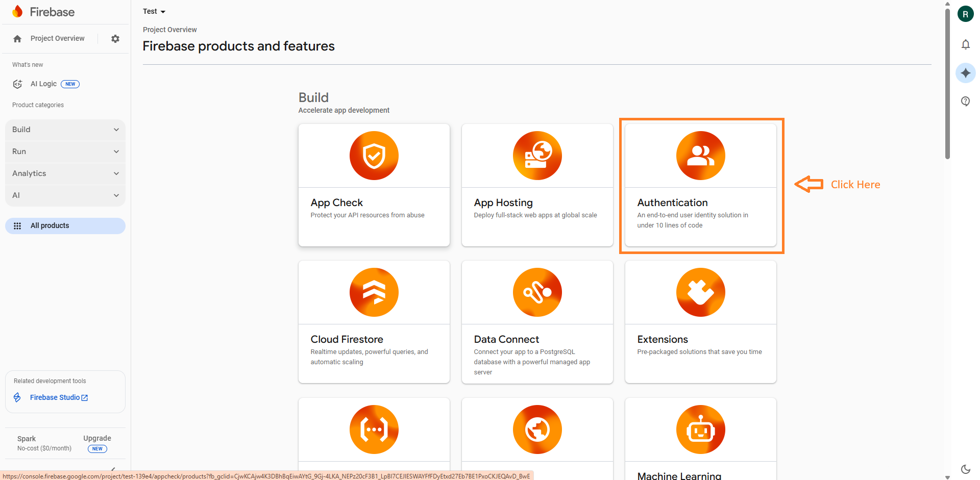Screen dimensions: 980x480
Task: Click the Firebase flame logo
Action: pos(17,11)
